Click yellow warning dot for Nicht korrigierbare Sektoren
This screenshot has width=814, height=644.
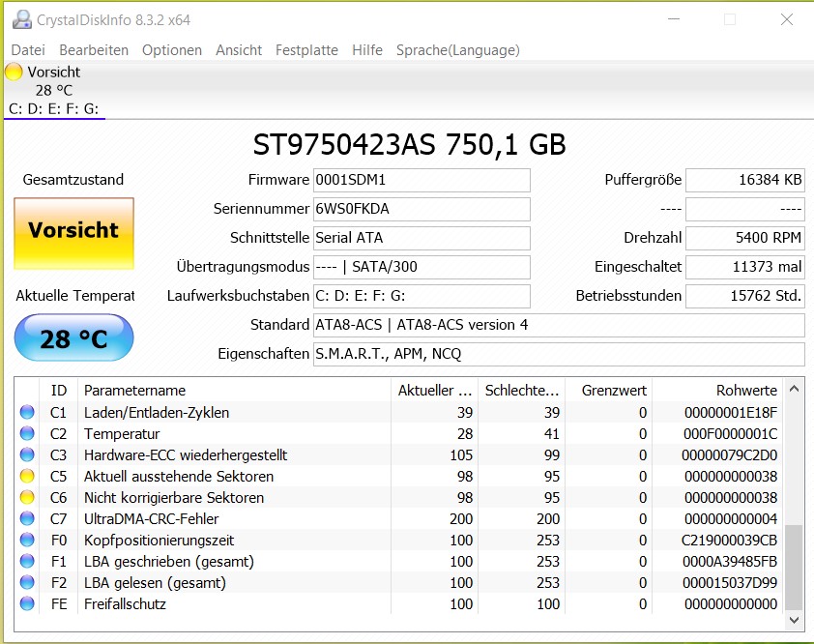tap(27, 498)
